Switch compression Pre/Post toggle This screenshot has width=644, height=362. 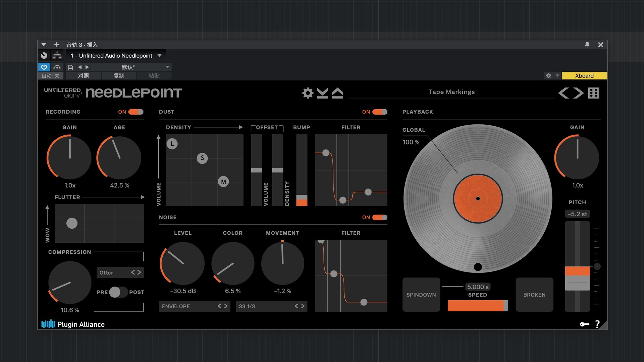tap(118, 292)
